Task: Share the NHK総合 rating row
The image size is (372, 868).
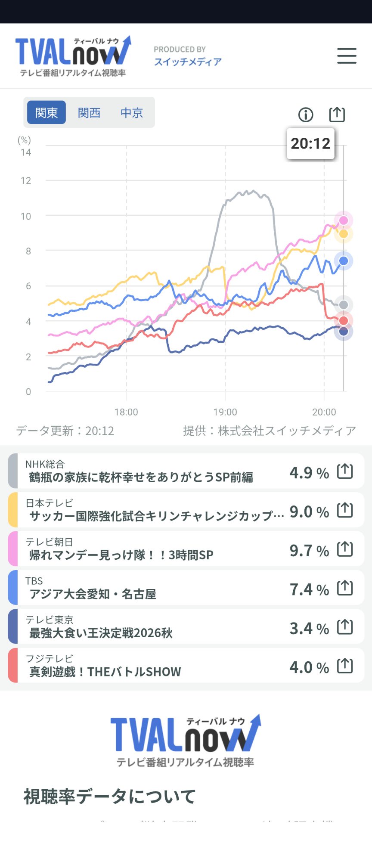Action: point(345,471)
